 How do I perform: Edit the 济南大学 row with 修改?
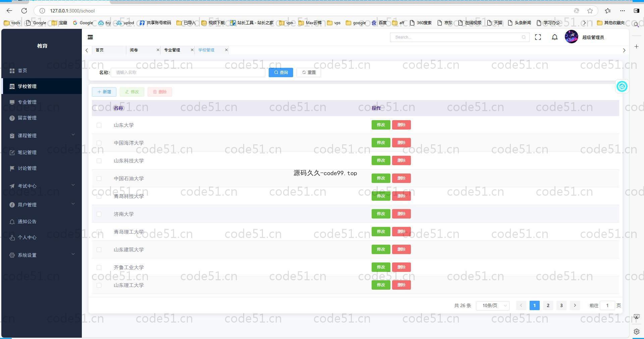(381, 214)
